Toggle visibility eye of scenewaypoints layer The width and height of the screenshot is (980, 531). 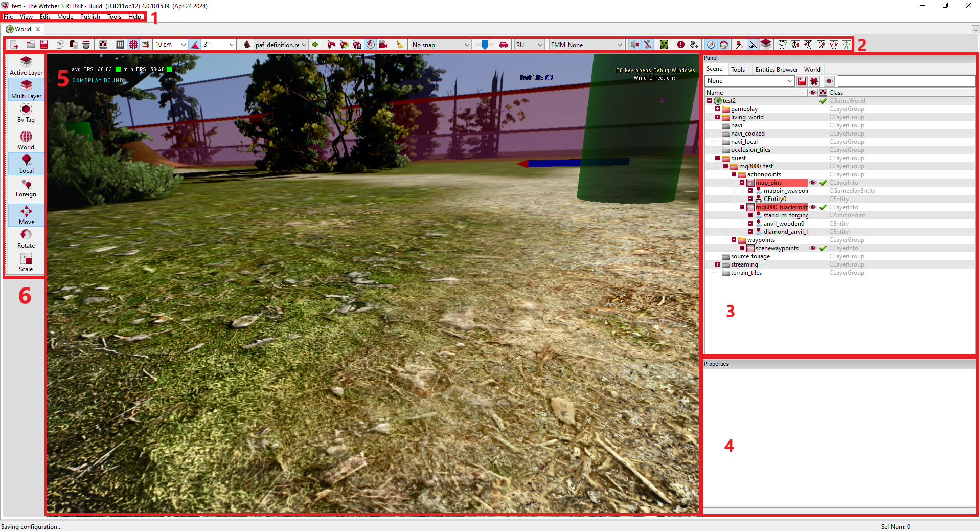(813, 248)
